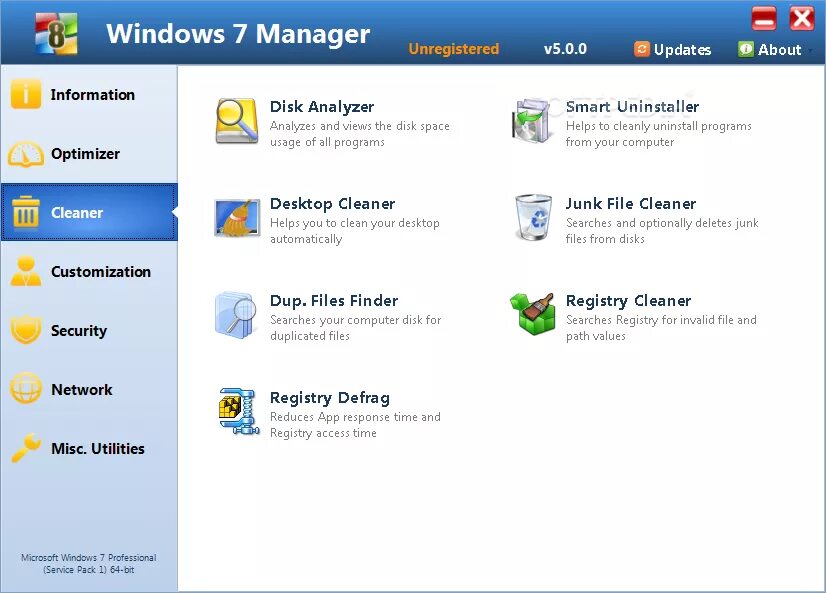Click the orange Unregistered label
The width and height of the screenshot is (826, 593).
454,49
